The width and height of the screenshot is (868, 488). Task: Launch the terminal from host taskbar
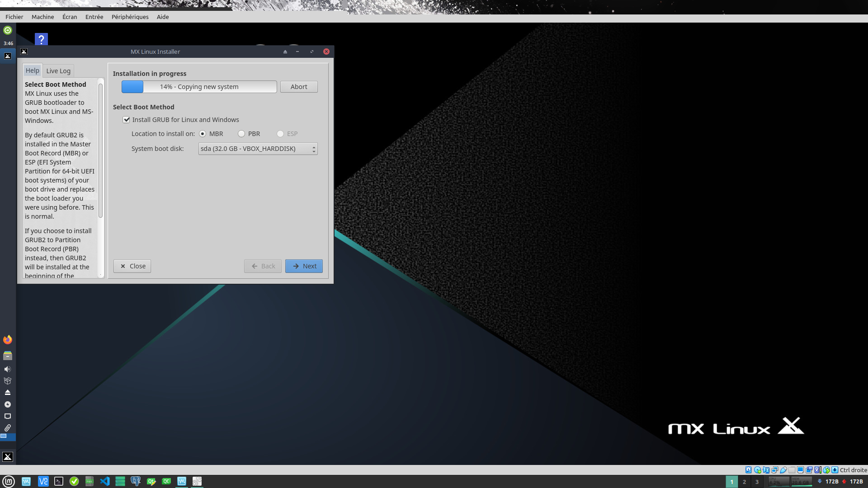(x=59, y=481)
